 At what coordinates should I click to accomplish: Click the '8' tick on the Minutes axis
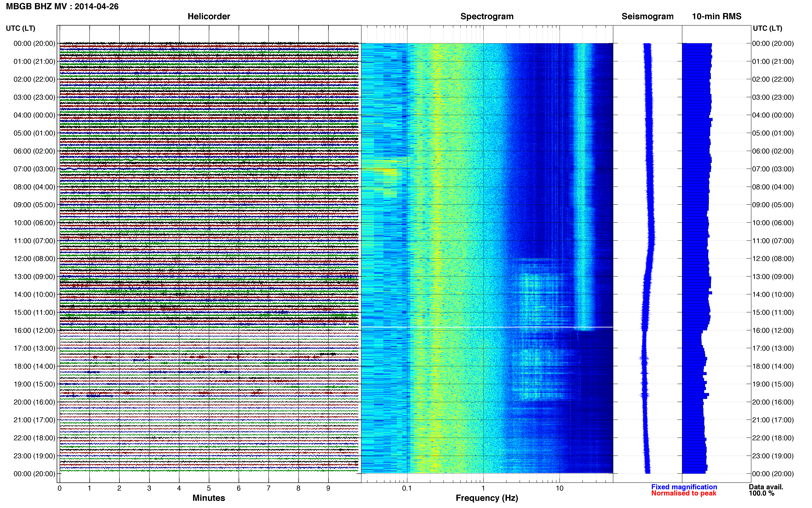(298, 488)
